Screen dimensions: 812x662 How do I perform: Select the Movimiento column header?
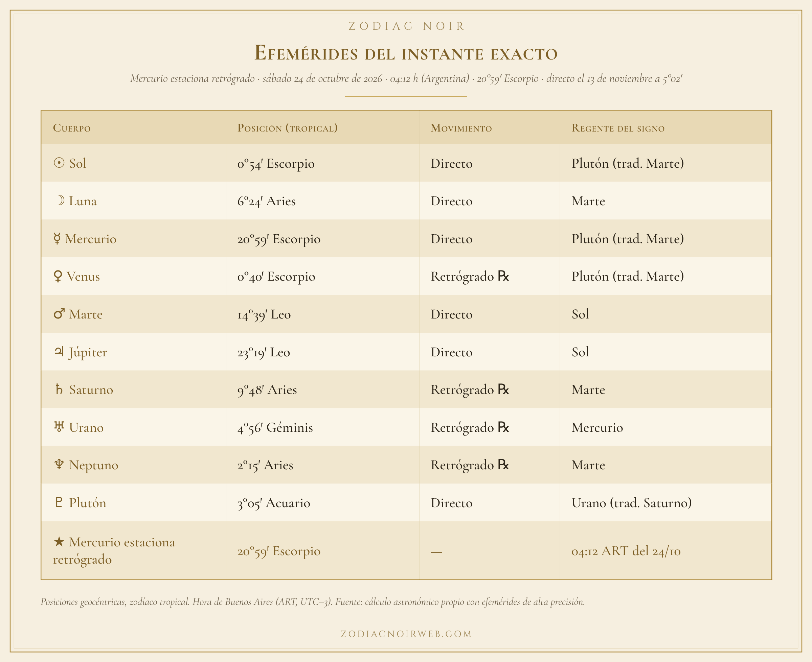(461, 128)
